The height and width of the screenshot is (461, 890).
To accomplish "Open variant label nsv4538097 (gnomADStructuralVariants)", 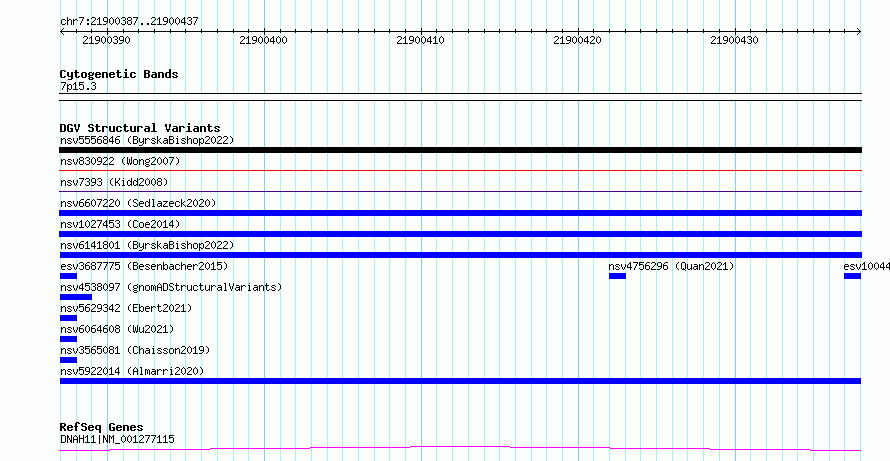I will click(x=171, y=287).
